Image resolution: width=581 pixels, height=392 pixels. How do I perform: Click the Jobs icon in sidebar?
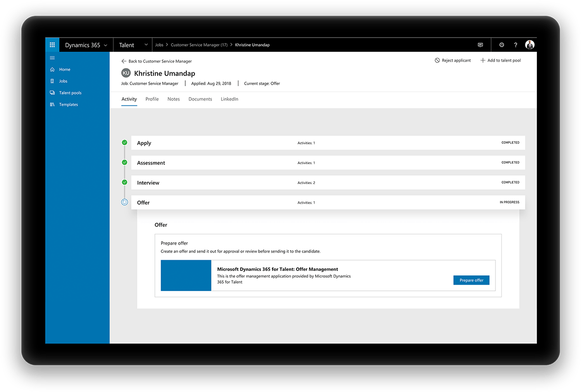(x=52, y=81)
